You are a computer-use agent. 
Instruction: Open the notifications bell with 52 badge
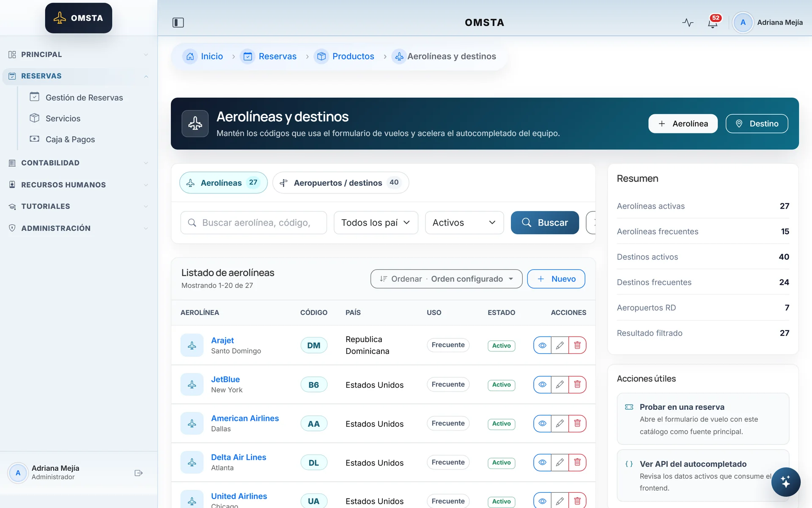(713, 22)
